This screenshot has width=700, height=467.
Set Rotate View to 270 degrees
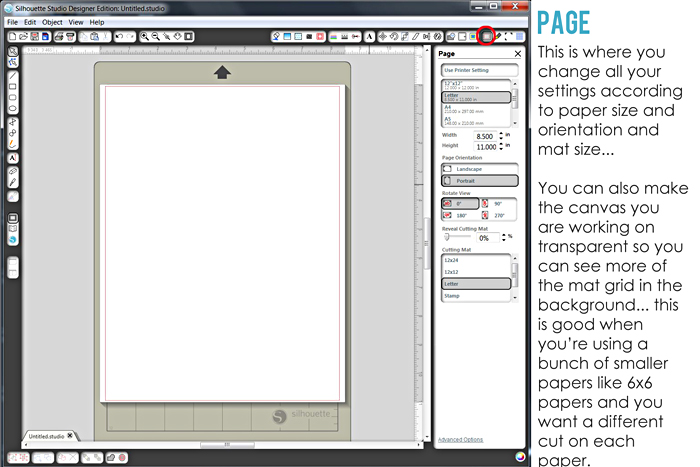pyautogui.click(x=498, y=215)
